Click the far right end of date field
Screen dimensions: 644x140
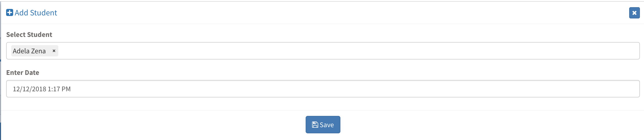(631, 89)
